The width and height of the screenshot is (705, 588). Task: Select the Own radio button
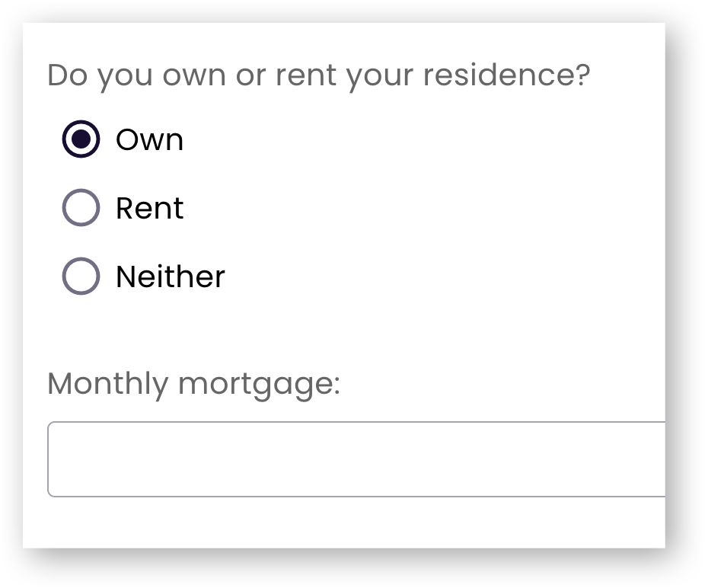point(81,139)
